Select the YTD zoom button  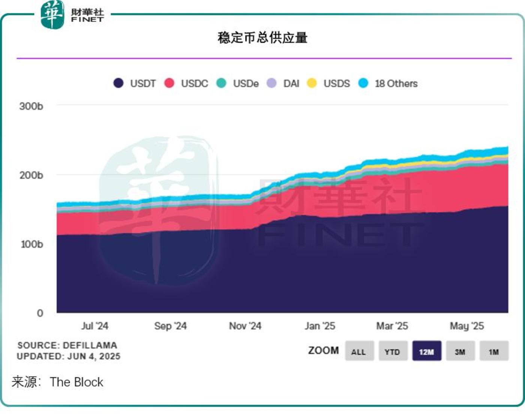click(393, 351)
